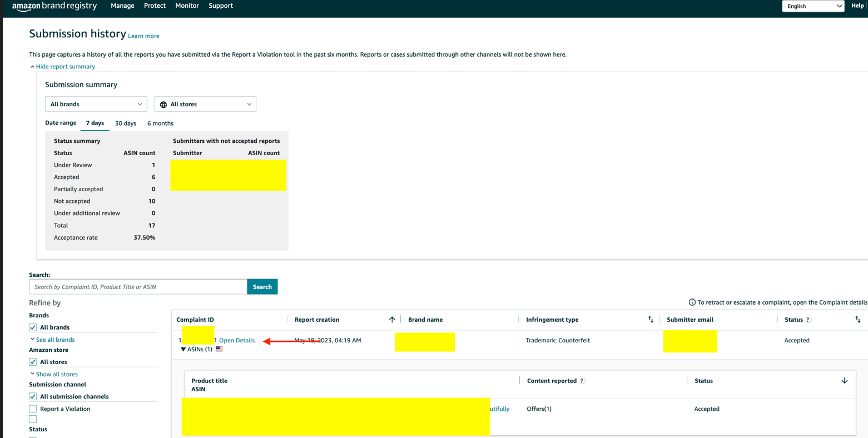Switch to the 6 months date range

tap(160, 123)
